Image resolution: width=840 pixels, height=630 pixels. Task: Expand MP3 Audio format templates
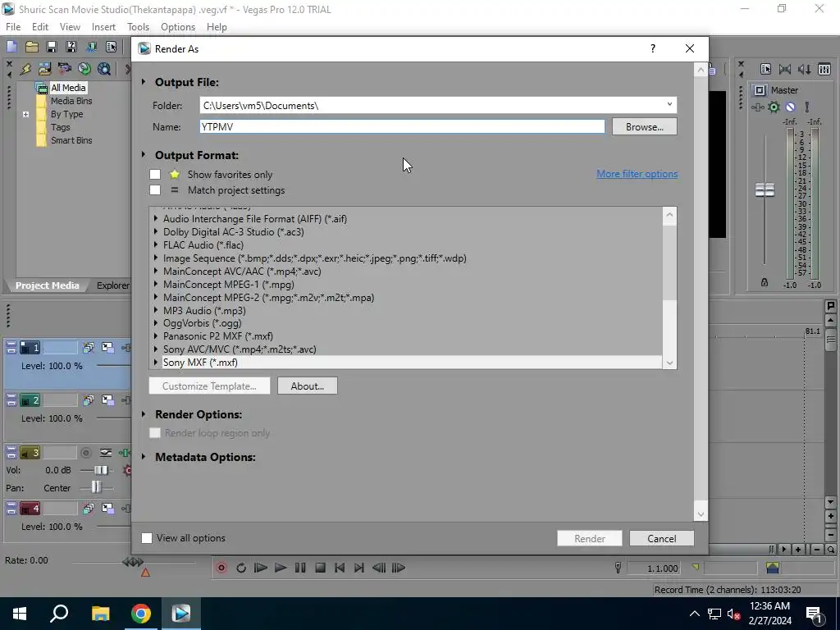(x=156, y=310)
